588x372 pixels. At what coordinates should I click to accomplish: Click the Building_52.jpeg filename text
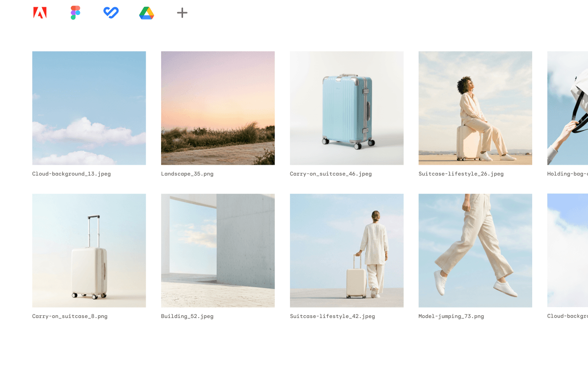coord(187,316)
